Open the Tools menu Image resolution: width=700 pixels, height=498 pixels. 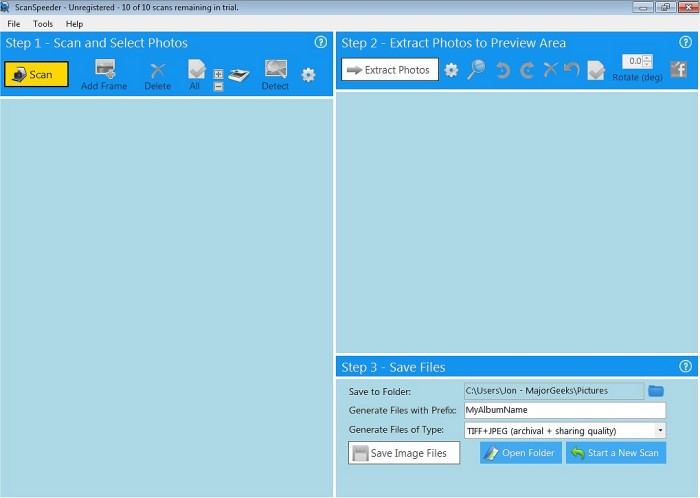tap(43, 24)
